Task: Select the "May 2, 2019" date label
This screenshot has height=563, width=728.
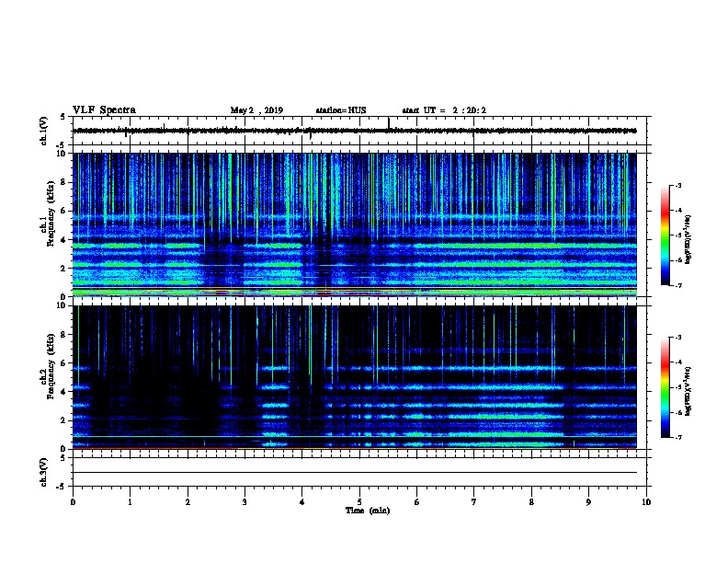Action: 256,110
